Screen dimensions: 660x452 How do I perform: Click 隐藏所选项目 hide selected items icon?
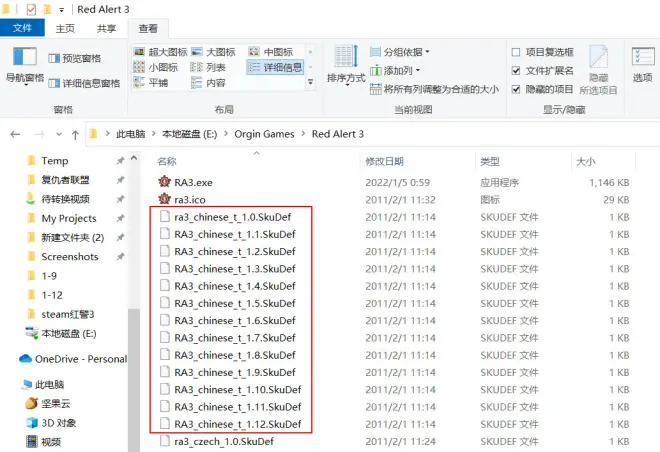tap(599, 68)
